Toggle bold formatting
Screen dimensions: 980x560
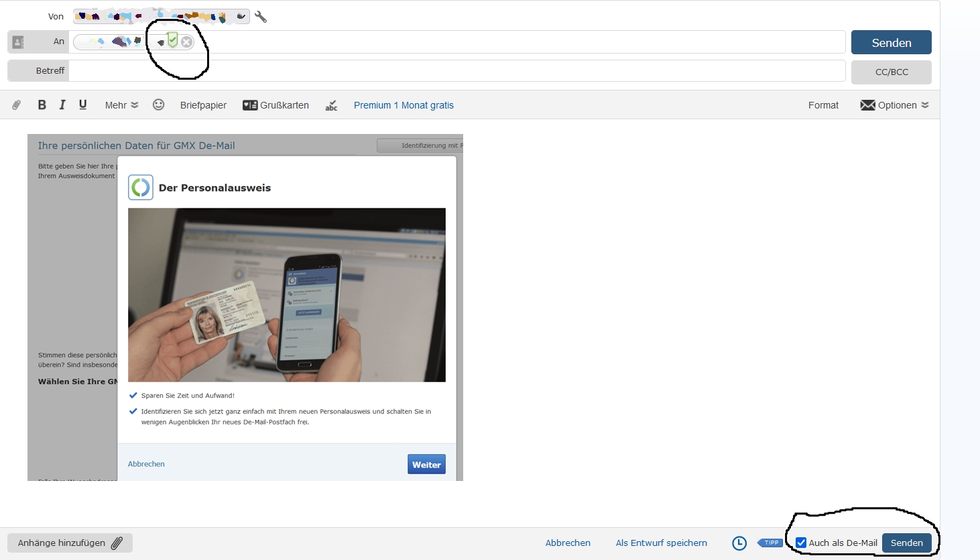tap(42, 105)
